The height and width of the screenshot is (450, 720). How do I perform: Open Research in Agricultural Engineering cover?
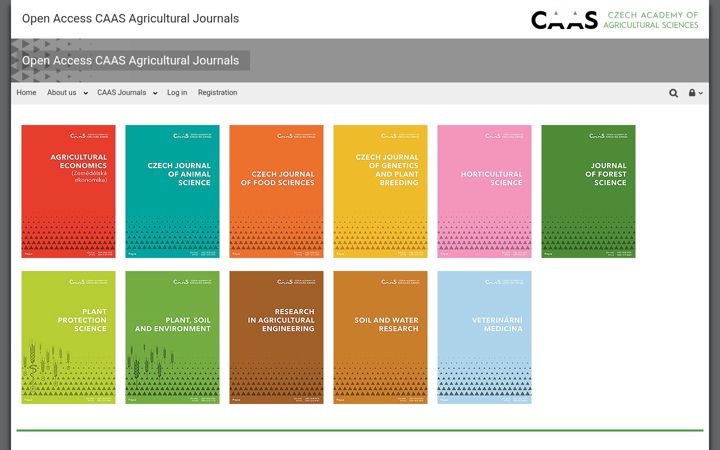[276, 338]
